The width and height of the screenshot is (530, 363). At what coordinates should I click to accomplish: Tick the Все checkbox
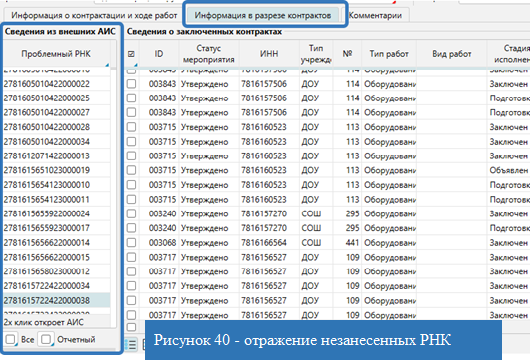tap(11, 339)
